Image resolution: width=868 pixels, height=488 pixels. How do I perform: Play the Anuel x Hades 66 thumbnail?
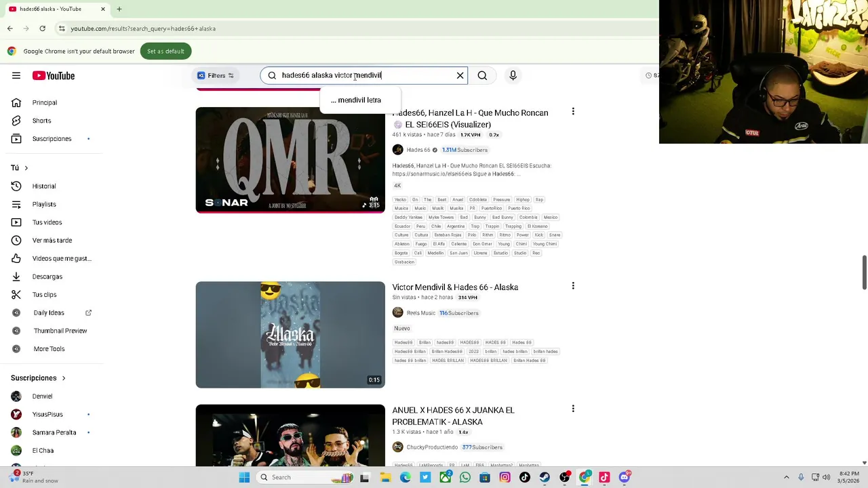tap(290, 435)
